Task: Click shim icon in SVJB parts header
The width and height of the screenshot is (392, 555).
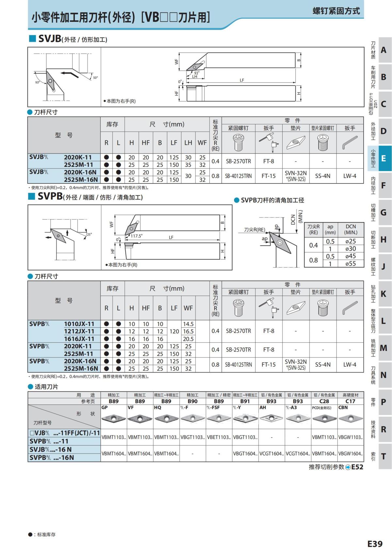Action: pos(296,143)
